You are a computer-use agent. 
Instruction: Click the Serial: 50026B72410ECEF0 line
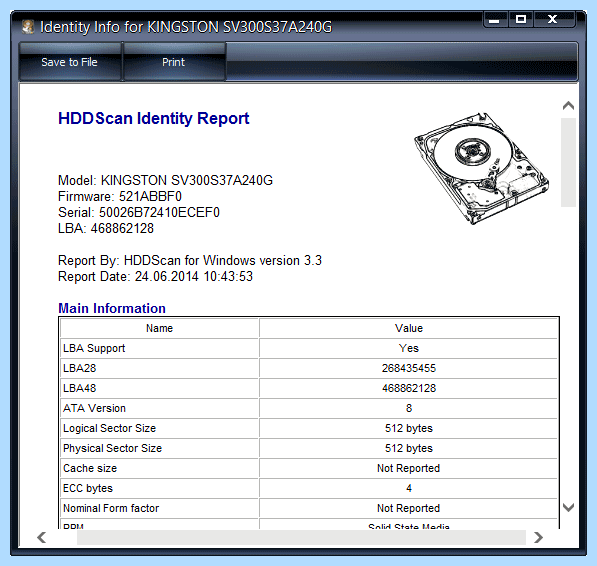click(x=139, y=212)
